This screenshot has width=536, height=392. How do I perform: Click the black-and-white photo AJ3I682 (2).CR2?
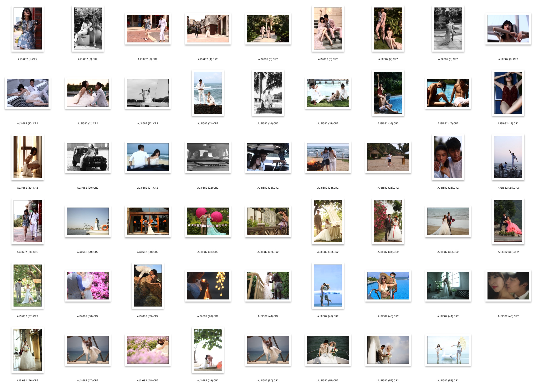[88, 28]
